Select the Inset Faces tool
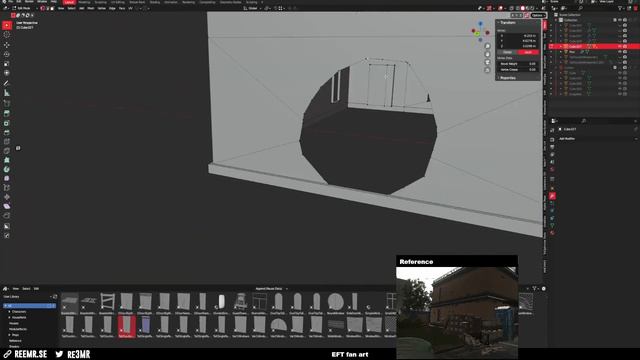Image resolution: width=640 pixels, height=360 pixels. [x=7, y=123]
